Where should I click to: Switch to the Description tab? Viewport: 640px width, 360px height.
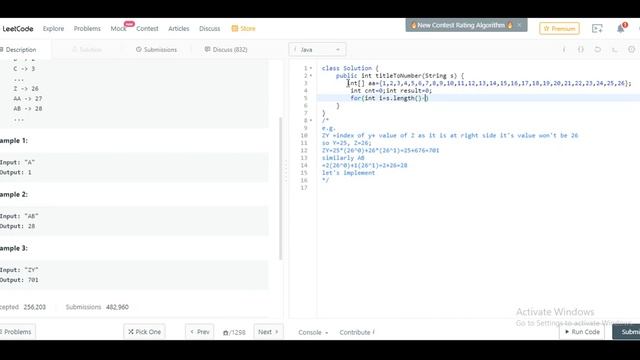point(21,49)
